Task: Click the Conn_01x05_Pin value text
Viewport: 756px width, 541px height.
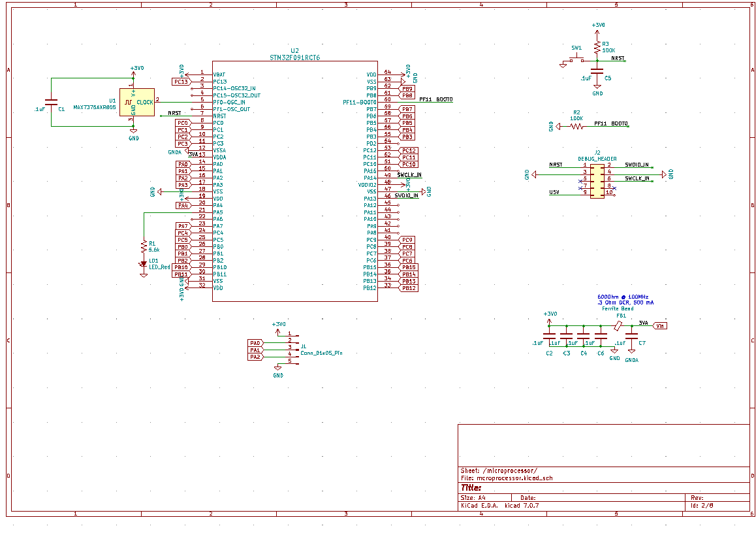Action: click(322, 353)
